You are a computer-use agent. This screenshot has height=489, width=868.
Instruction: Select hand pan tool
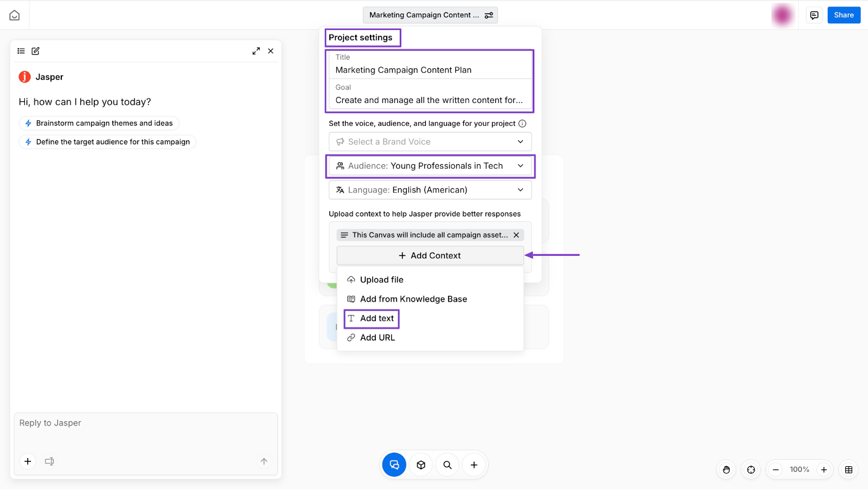[x=726, y=469]
